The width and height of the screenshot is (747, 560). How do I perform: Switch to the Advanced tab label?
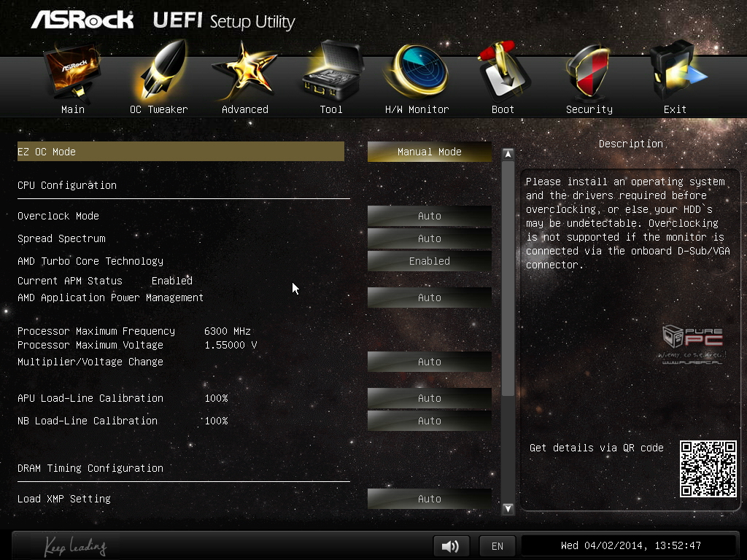245,109
